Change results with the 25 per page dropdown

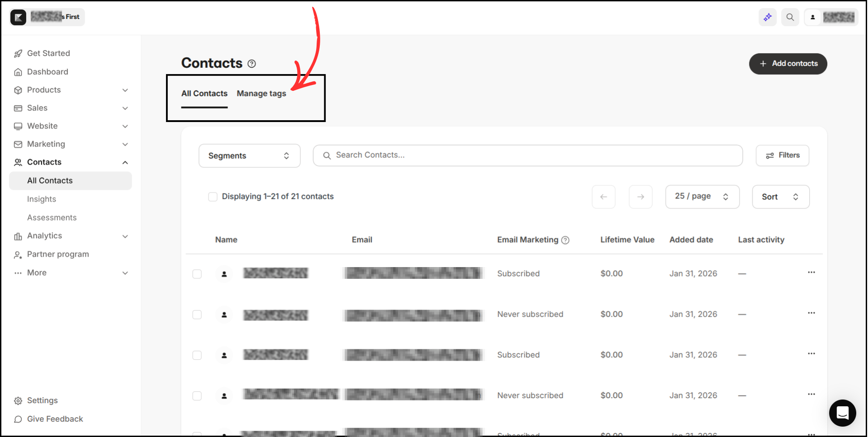tap(702, 197)
